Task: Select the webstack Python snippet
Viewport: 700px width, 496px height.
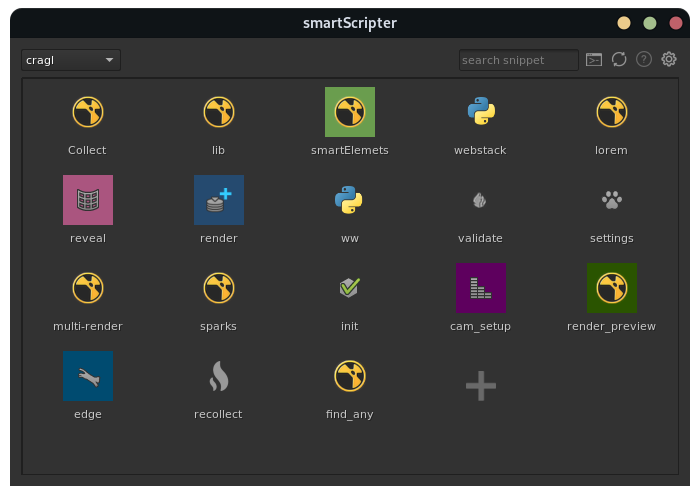Action: [480, 112]
